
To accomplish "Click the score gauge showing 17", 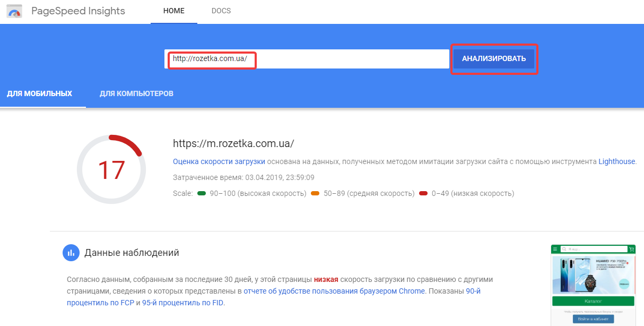I will (x=111, y=169).
